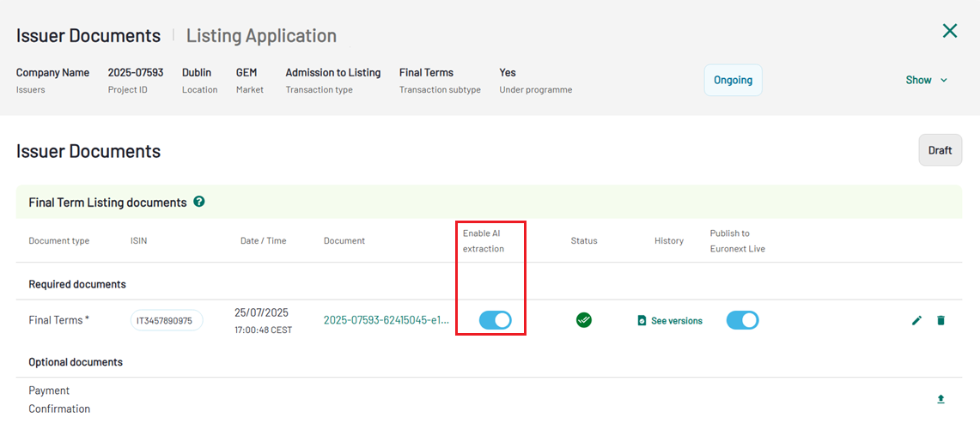
Task: Click the ISIN IT3457890975 chip
Action: point(167,320)
